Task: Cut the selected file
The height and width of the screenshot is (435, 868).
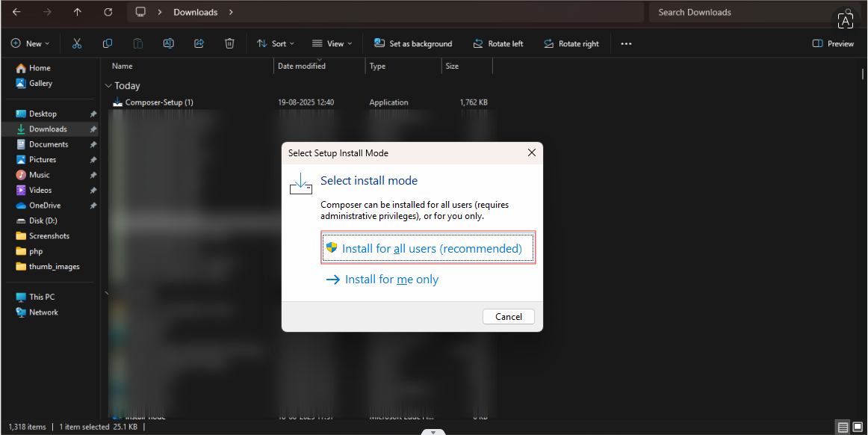Action: click(x=77, y=44)
